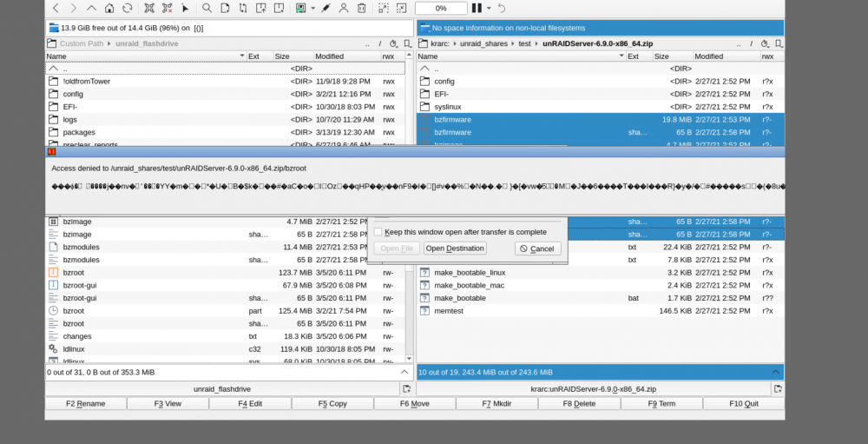Open the dropdown next to the terminal icon
This screenshot has width=868, height=444.
point(313,9)
